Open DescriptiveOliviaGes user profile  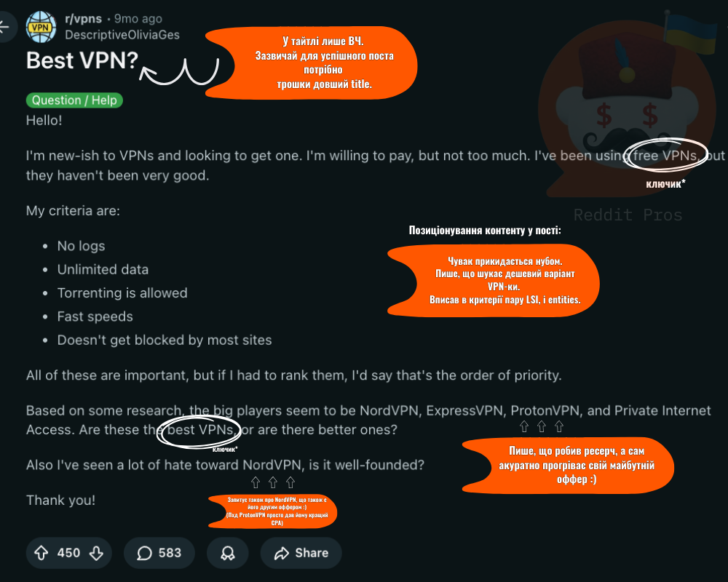122,35
